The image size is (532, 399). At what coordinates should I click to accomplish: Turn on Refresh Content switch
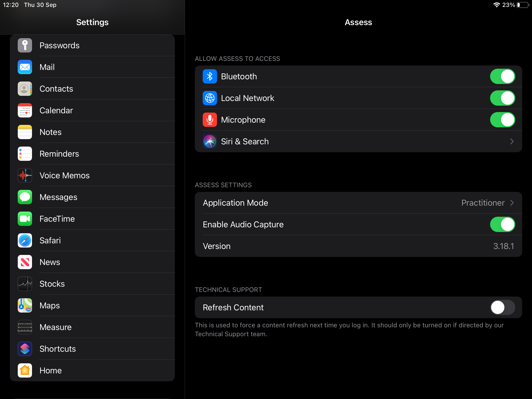502,307
